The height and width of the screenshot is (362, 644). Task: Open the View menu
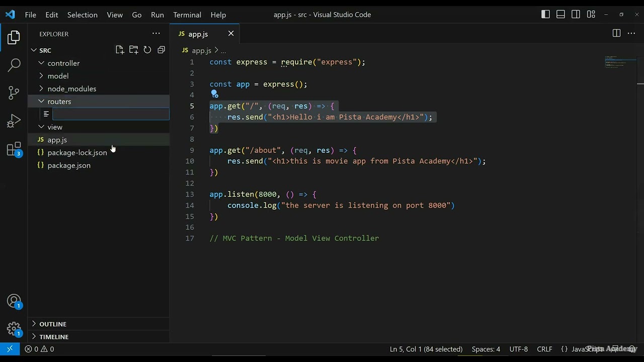click(115, 15)
